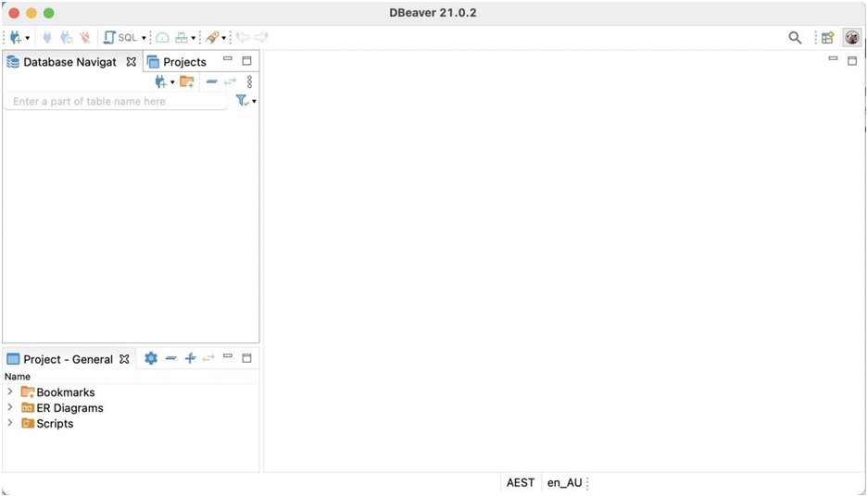This screenshot has width=868, height=497.
Task: Click the Name column header
Action: pyautogui.click(x=18, y=377)
